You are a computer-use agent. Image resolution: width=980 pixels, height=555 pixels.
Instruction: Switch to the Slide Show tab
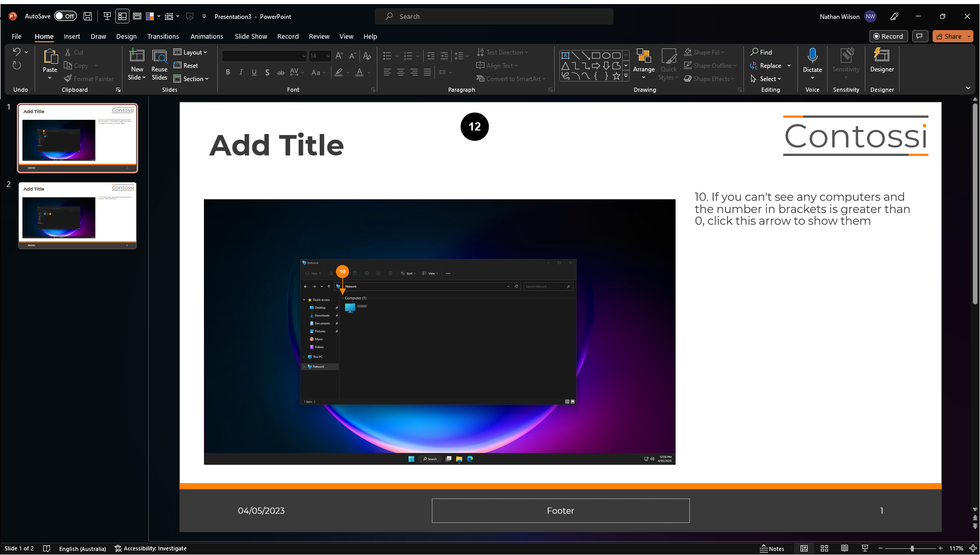251,37
